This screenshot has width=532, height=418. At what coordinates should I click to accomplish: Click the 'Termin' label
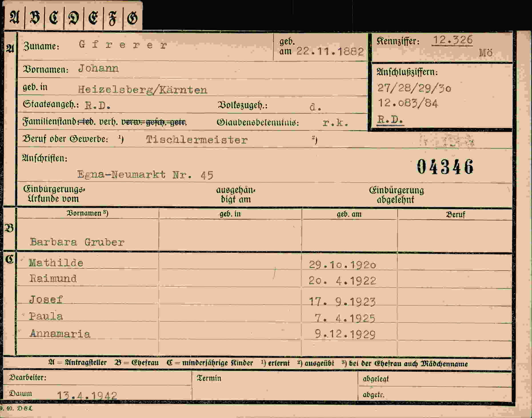point(209,378)
